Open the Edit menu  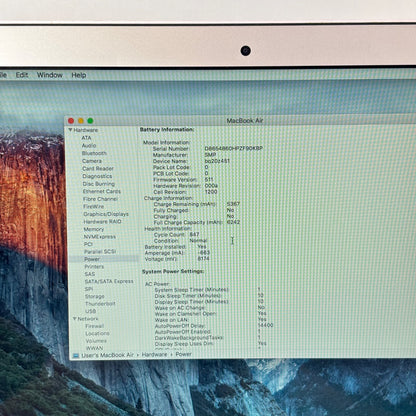(22, 75)
